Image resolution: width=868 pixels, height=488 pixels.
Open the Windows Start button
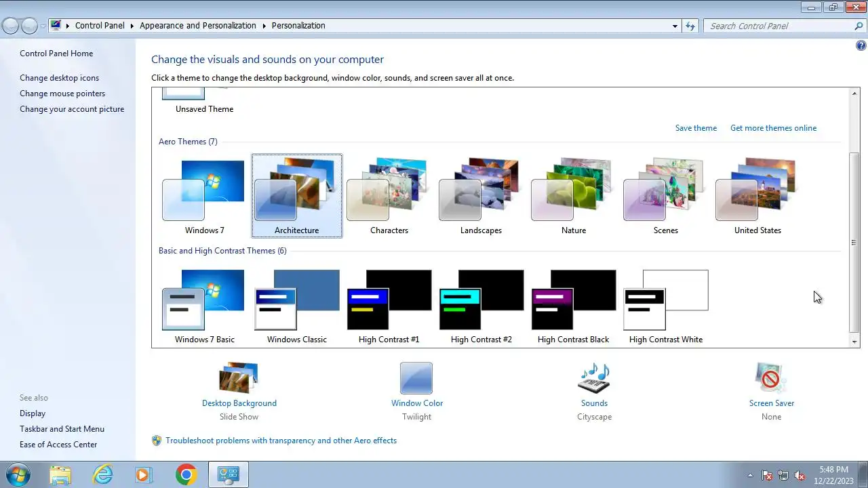point(18,474)
